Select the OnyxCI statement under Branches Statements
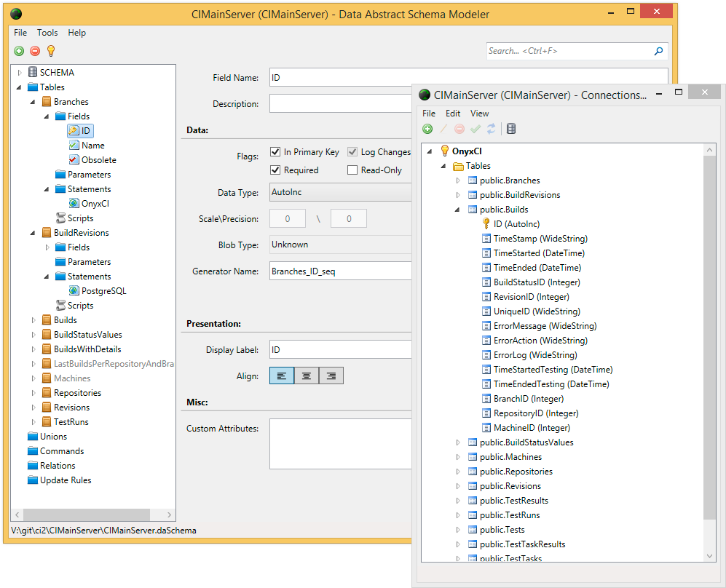The image size is (726, 588). (89, 204)
